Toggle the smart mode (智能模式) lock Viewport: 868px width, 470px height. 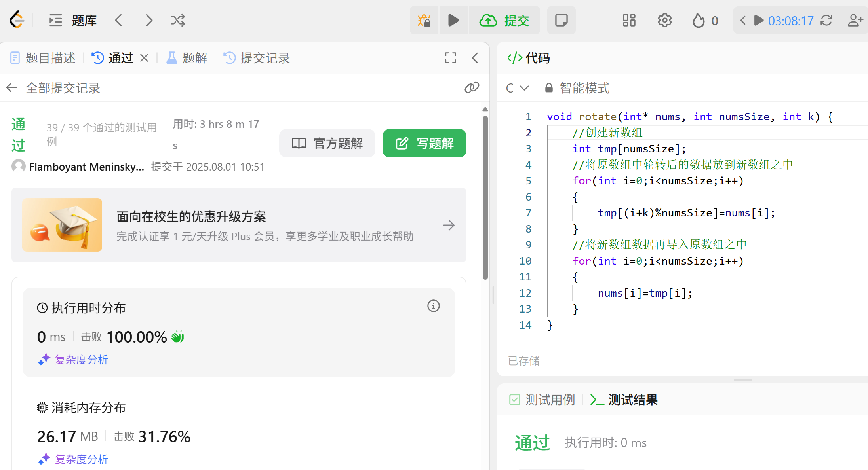coord(549,88)
